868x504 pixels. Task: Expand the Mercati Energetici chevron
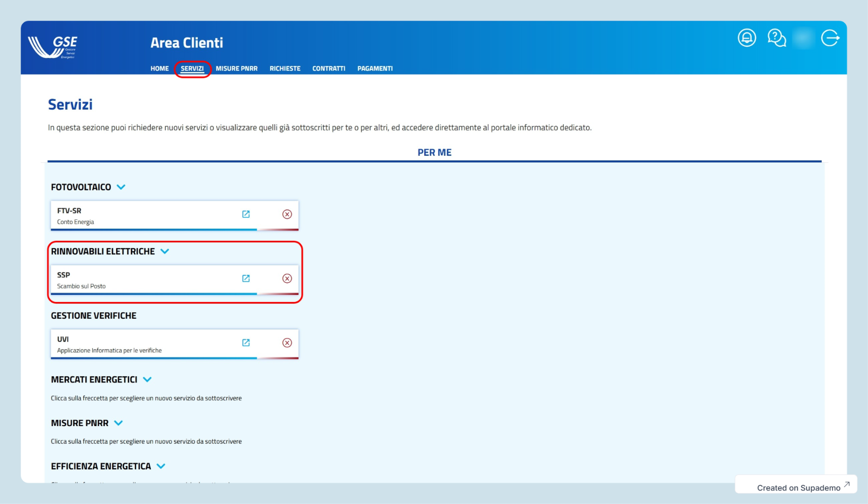tap(147, 380)
